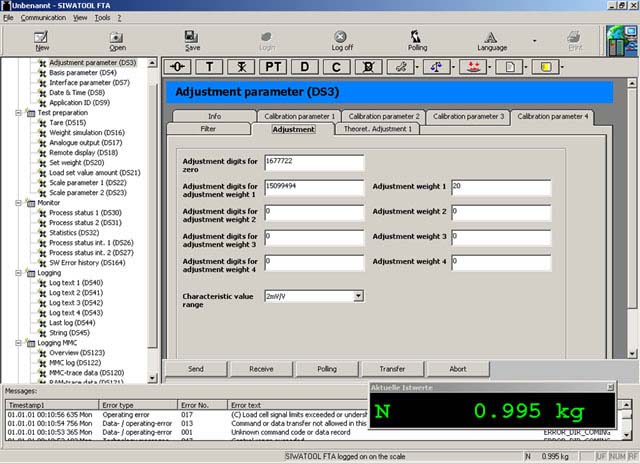Click the Send button
Viewport: 640px width, 464px height.
[196, 368]
